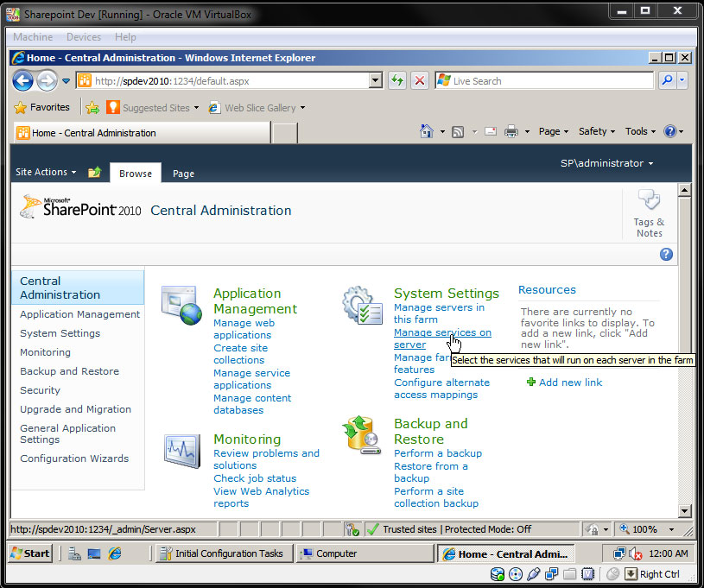The width and height of the screenshot is (704, 588).
Task: Click Add new link in Resources
Action: pos(570,383)
